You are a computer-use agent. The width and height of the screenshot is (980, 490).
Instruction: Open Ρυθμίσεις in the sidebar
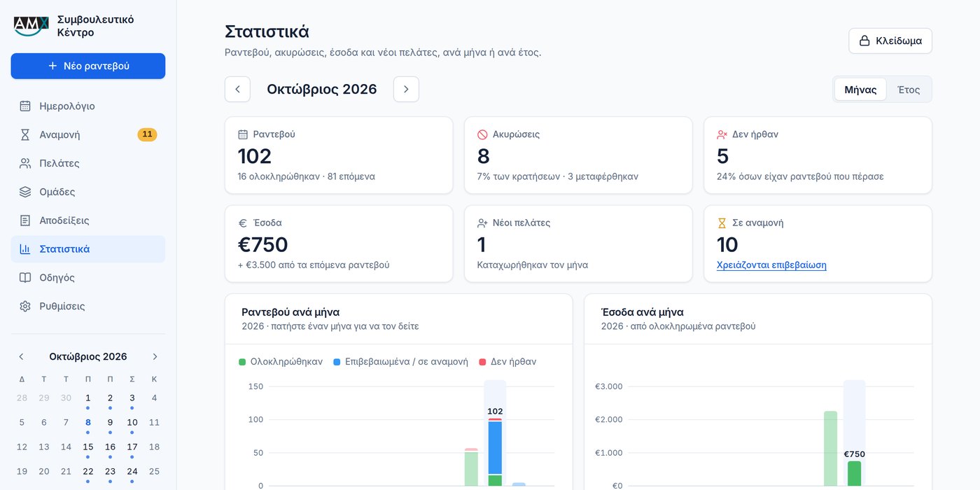(x=88, y=307)
